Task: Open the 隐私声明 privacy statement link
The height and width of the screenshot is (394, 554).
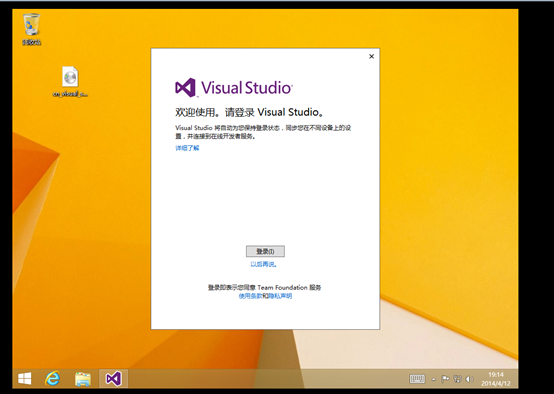Action: (280, 296)
